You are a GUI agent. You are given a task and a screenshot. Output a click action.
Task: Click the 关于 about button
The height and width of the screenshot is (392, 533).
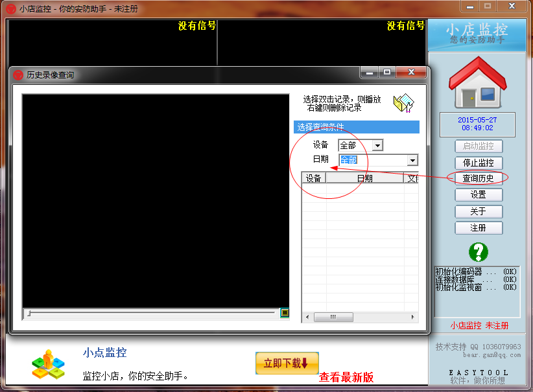point(479,211)
